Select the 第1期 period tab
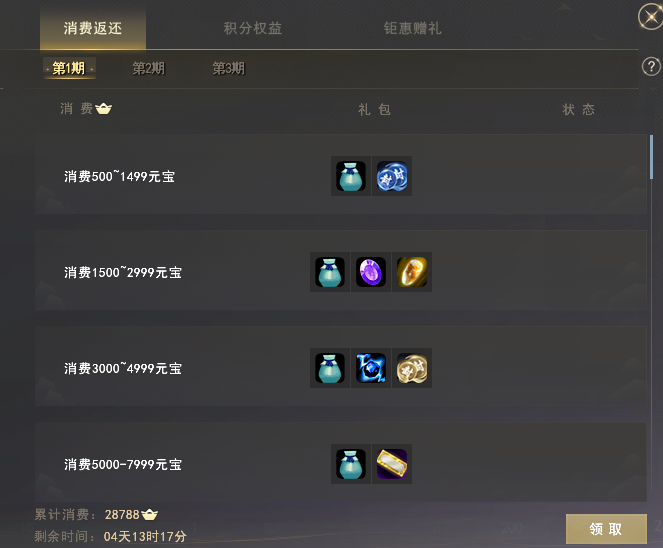 pos(69,68)
